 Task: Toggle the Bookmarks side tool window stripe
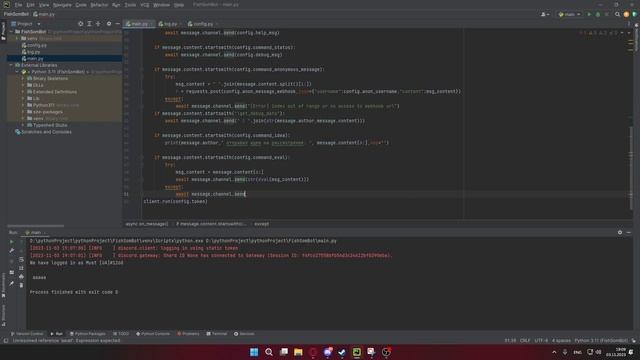click(x=3, y=284)
